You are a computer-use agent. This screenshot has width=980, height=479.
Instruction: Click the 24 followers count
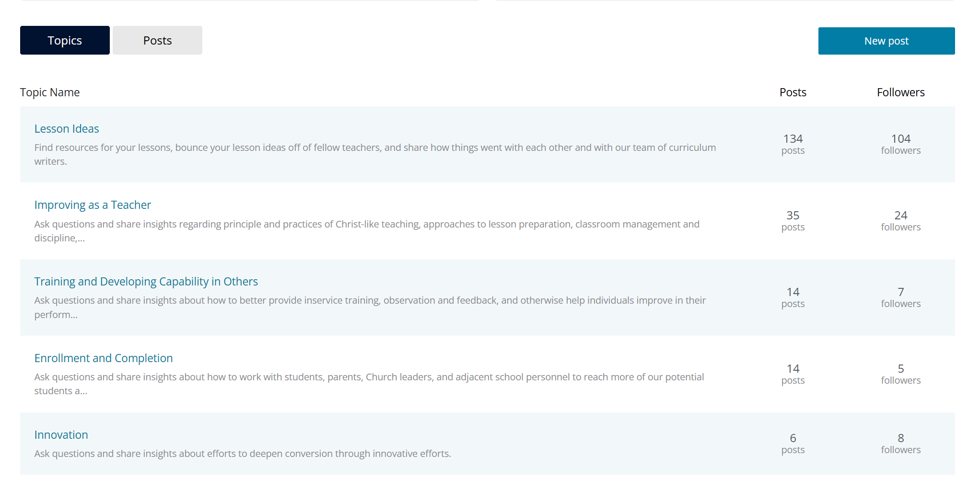tap(900, 220)
